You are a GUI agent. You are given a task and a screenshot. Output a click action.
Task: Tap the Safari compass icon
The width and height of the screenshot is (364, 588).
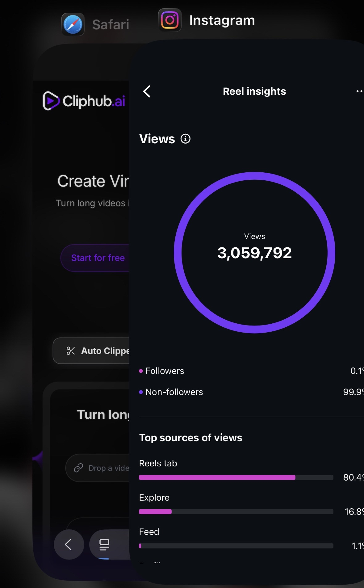click(73, 24)
